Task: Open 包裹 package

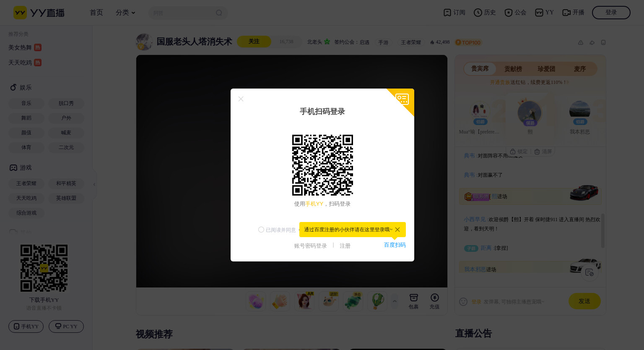Action: [413, 301]
